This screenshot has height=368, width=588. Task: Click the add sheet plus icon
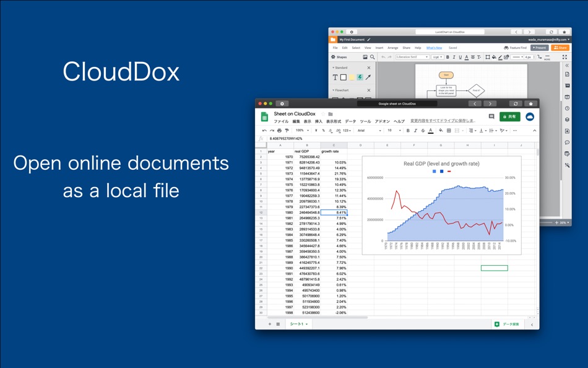[x=270, y=324]
